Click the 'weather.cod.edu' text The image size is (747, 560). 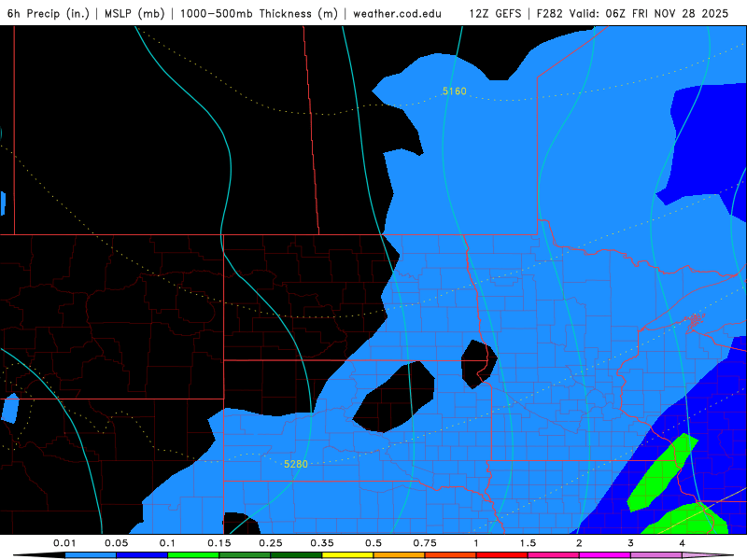[x=397, y=13]
